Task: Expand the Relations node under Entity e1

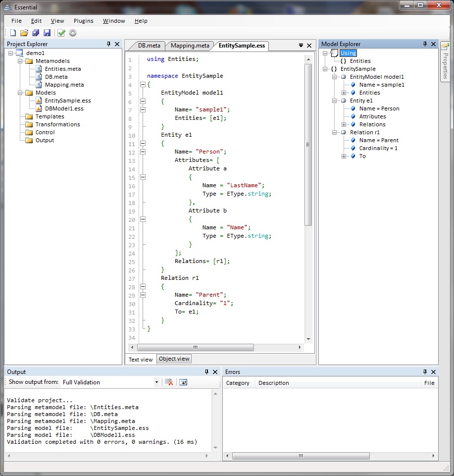Action: click(x=344, y=124)
